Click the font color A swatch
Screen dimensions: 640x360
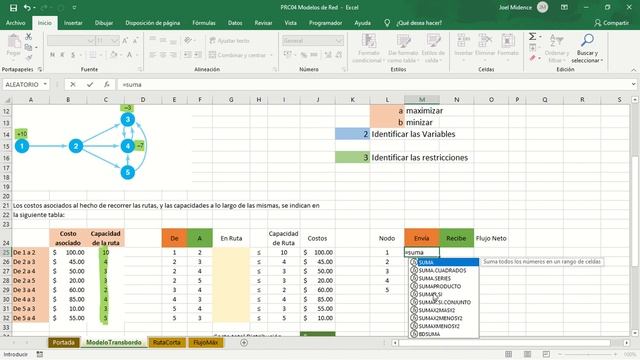pos(129,55)
